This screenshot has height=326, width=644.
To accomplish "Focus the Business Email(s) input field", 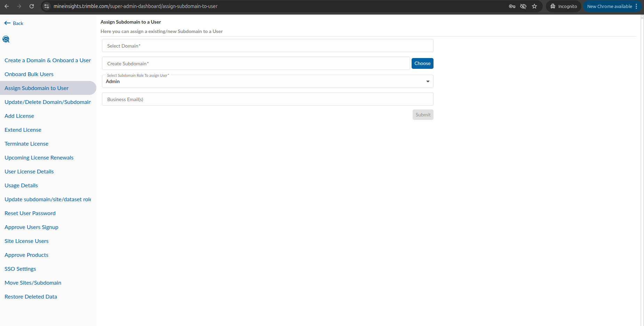I will tap(267, 99).
